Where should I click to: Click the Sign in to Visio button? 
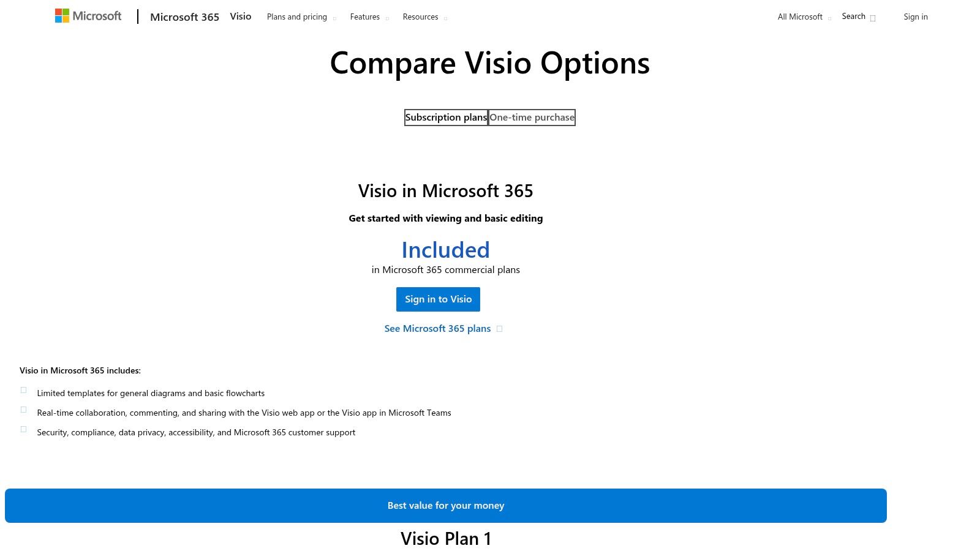(438, 299)
